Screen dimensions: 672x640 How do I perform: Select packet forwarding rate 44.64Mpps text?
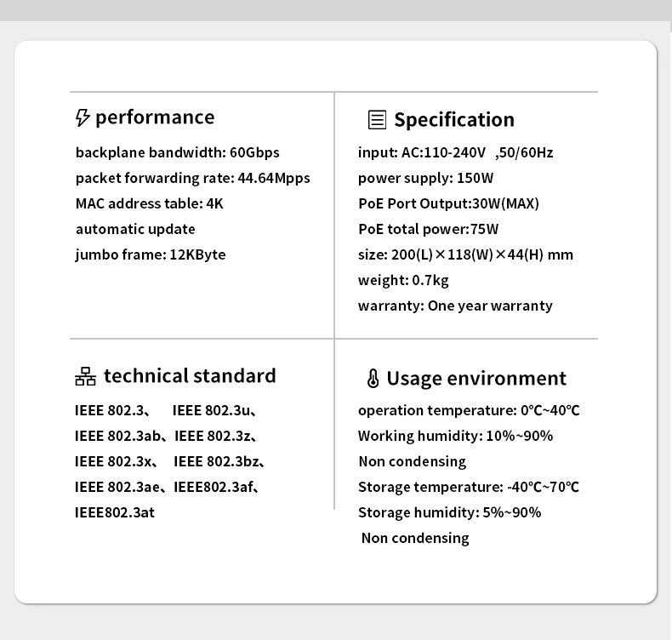(192, 179)
